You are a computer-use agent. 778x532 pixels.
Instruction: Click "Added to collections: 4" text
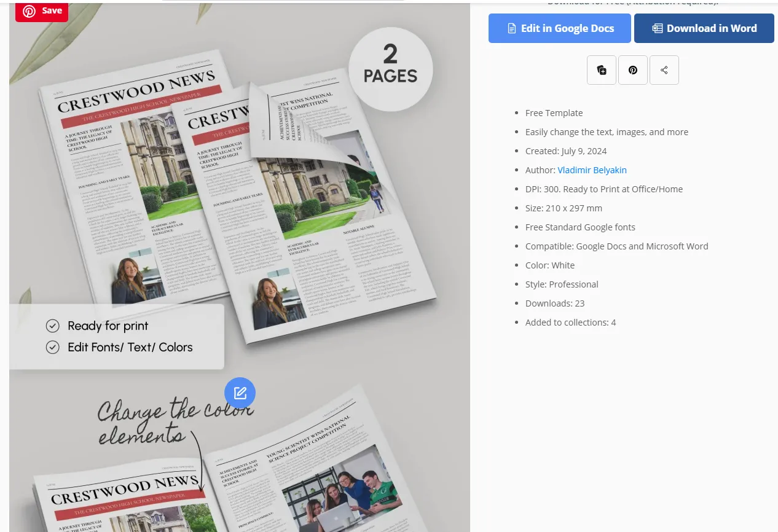tap(570, 323)
